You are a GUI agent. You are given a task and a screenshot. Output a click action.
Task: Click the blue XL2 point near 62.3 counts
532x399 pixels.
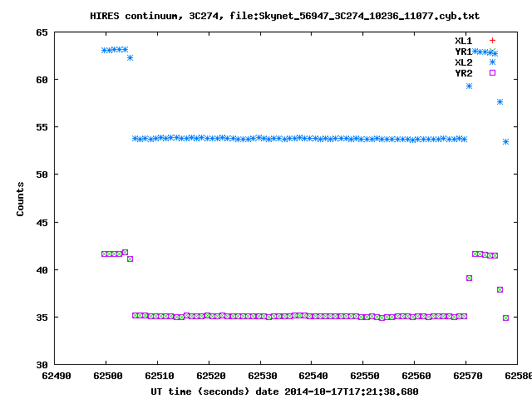pos(130,58)
